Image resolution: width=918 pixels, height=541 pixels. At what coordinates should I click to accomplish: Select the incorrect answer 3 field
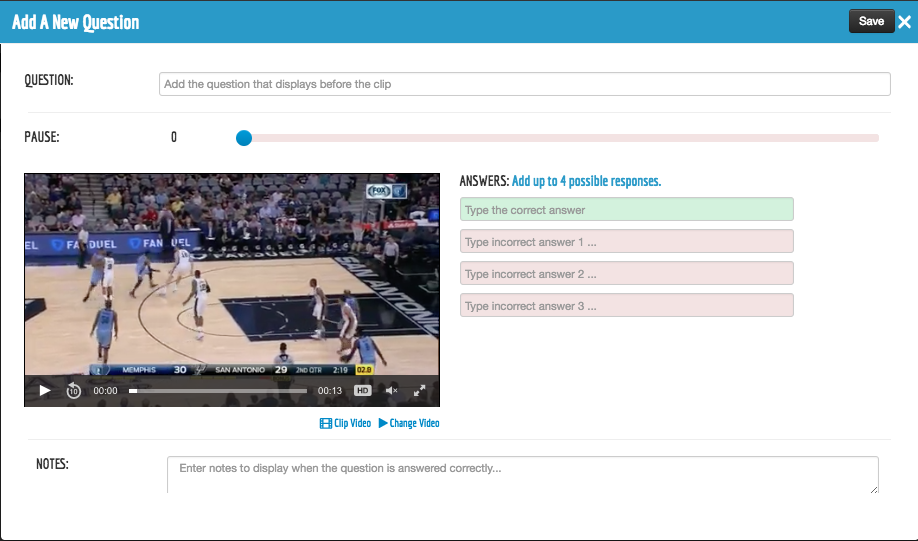[x=626, y=306]
